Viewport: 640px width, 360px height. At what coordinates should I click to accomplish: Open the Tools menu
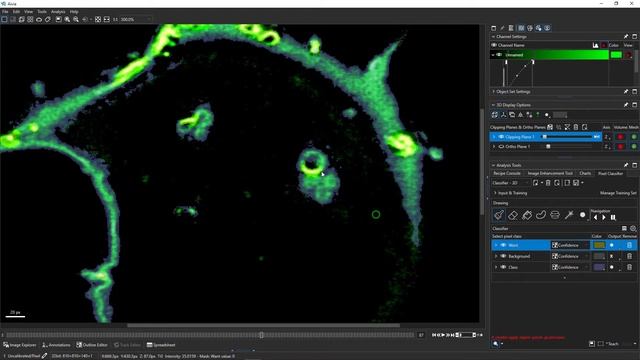click(x=42, y=12)
